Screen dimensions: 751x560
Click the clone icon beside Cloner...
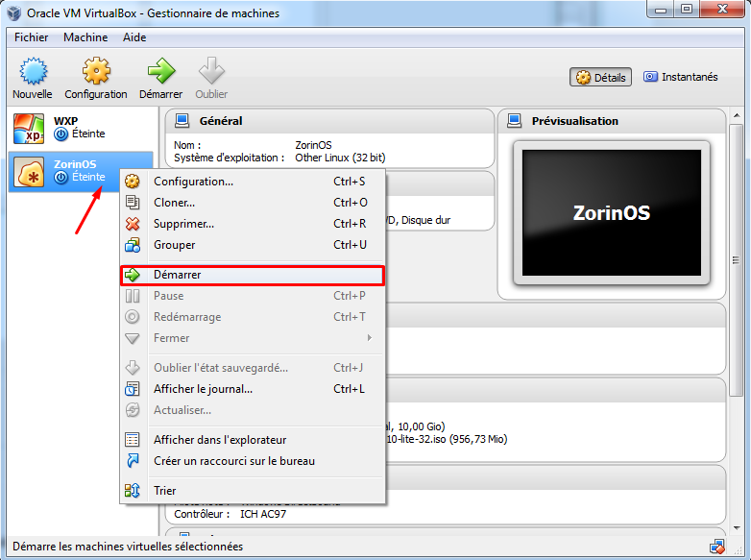pos(133,203)
